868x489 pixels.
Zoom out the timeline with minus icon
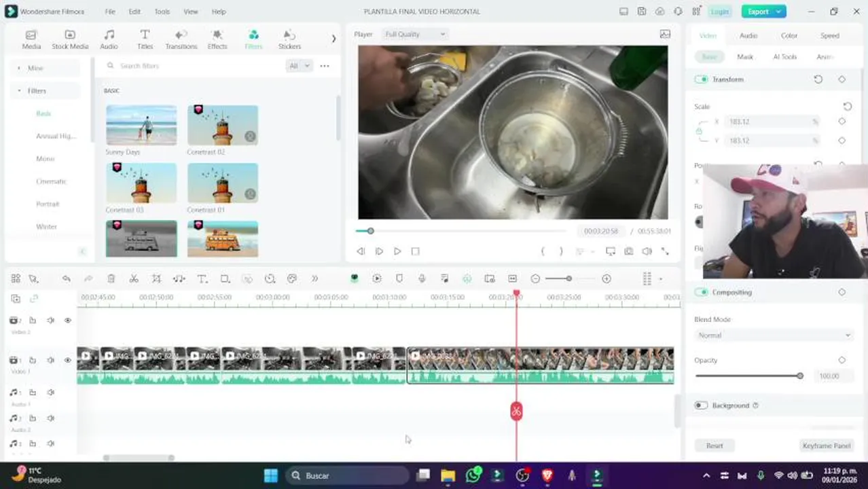535,278
